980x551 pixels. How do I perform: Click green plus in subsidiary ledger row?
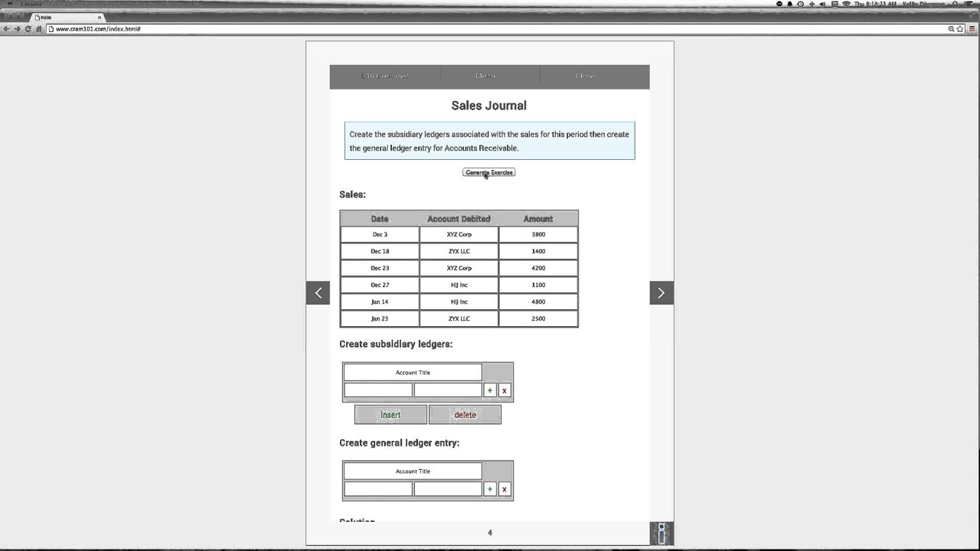pyautogui.click(x=490, y=390)
